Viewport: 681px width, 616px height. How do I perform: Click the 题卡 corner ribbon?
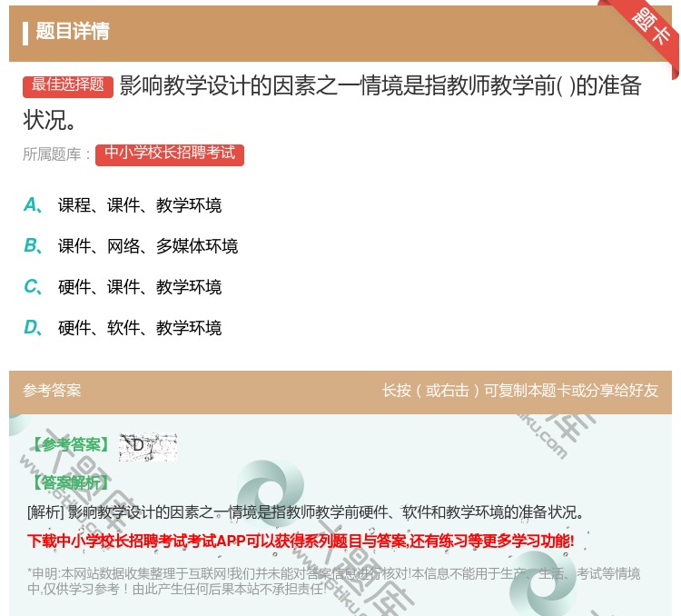pyautogui.click(x=650, y=29)
